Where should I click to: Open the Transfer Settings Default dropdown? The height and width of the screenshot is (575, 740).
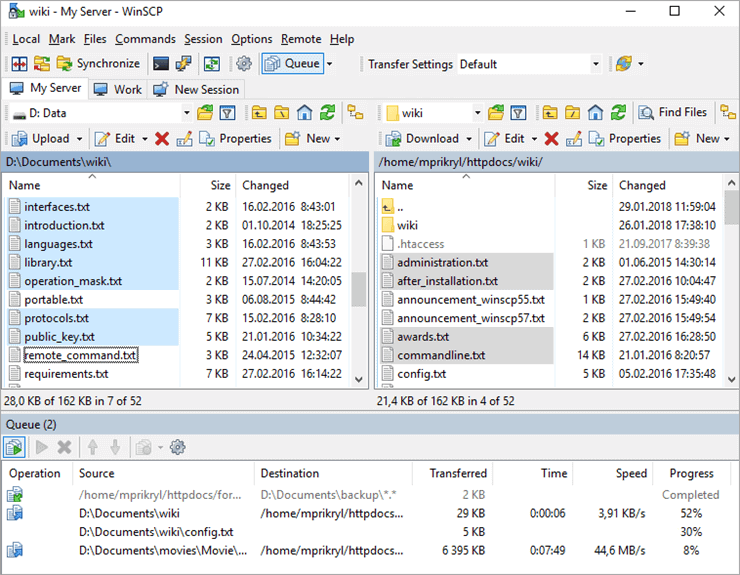(x=595, y=64)
